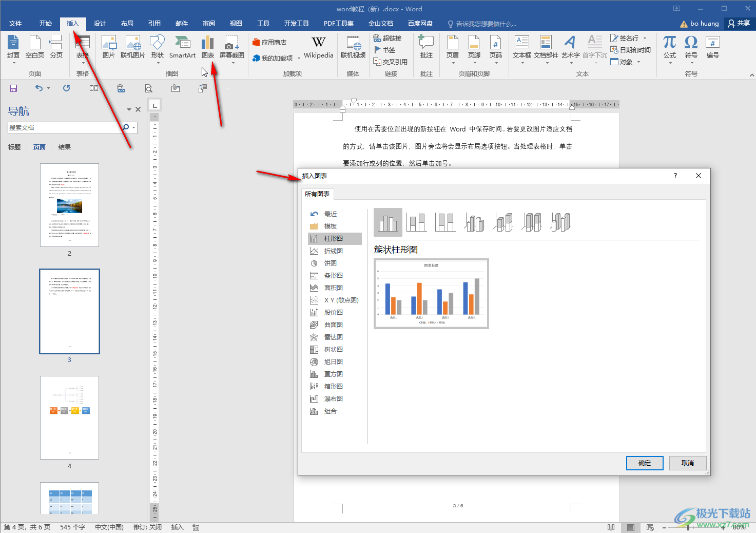Open document parts (文档部件)

click(546, 49)
